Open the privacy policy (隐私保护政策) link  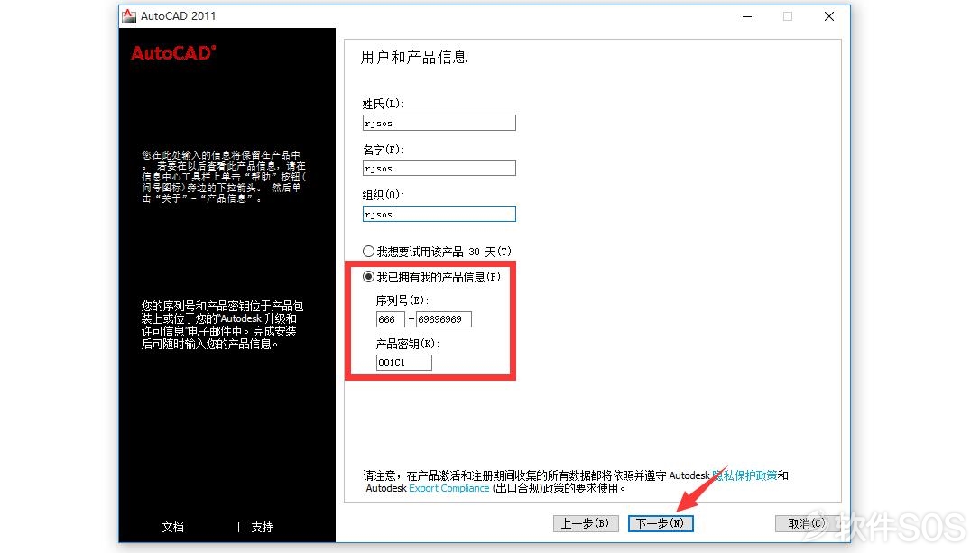tap(745, 475)
